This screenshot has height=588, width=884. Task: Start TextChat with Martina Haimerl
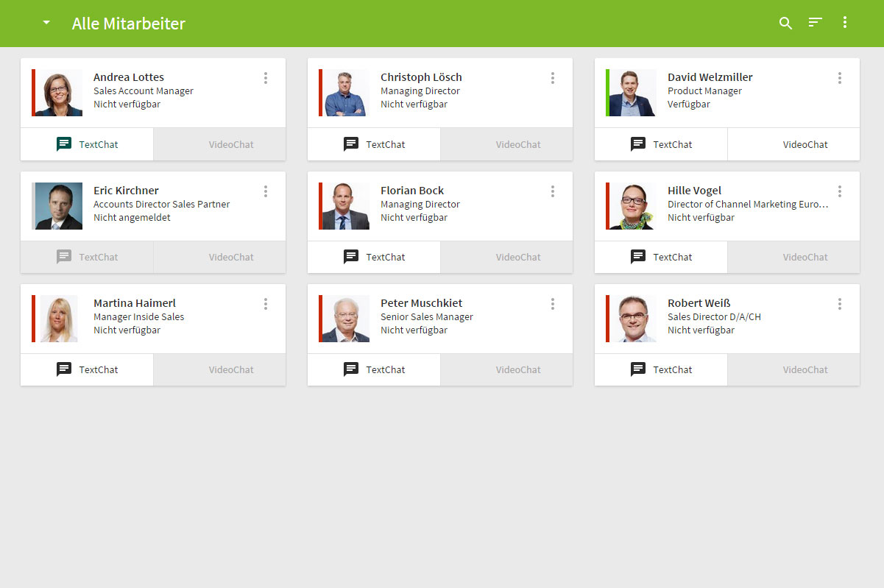[x=87, y=369]
